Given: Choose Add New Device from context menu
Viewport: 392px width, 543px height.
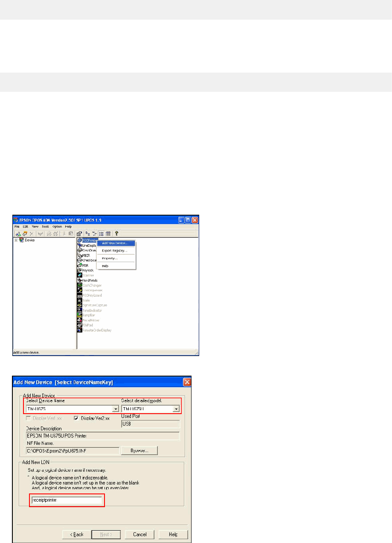Looking at the screenshot, I should click(x=116, y=243).
